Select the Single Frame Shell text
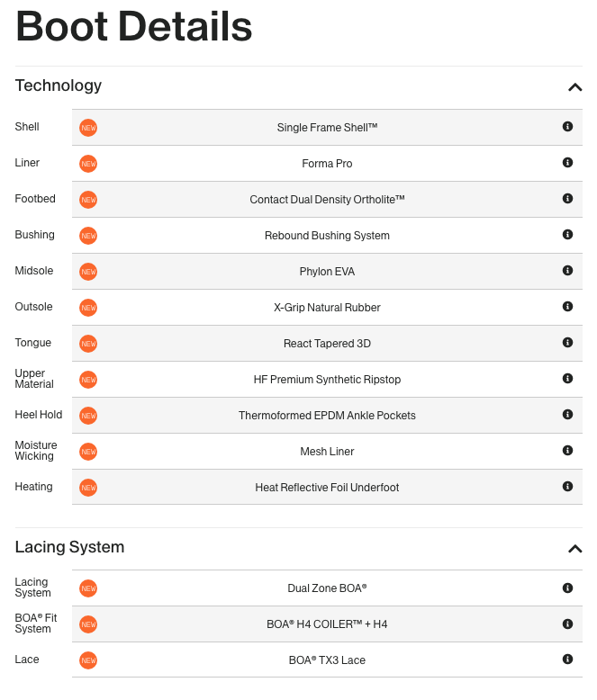 click(x=327, y=128)
